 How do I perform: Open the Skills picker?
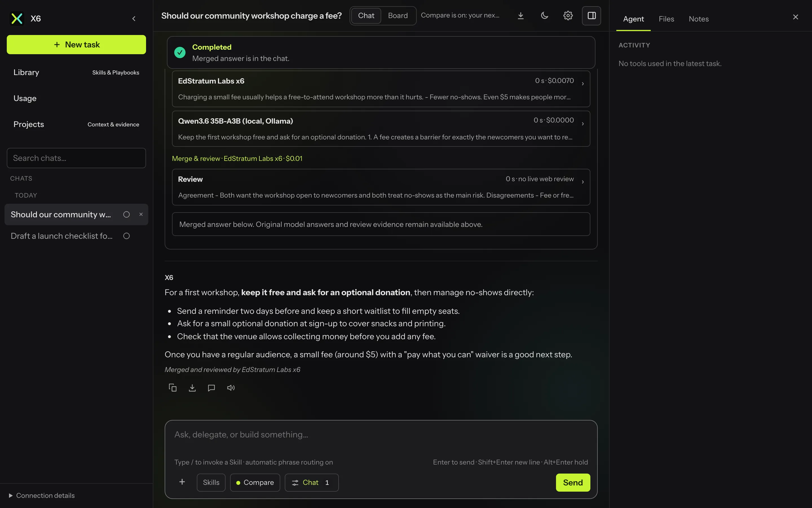pyautogui.click(x=211, y=483)
